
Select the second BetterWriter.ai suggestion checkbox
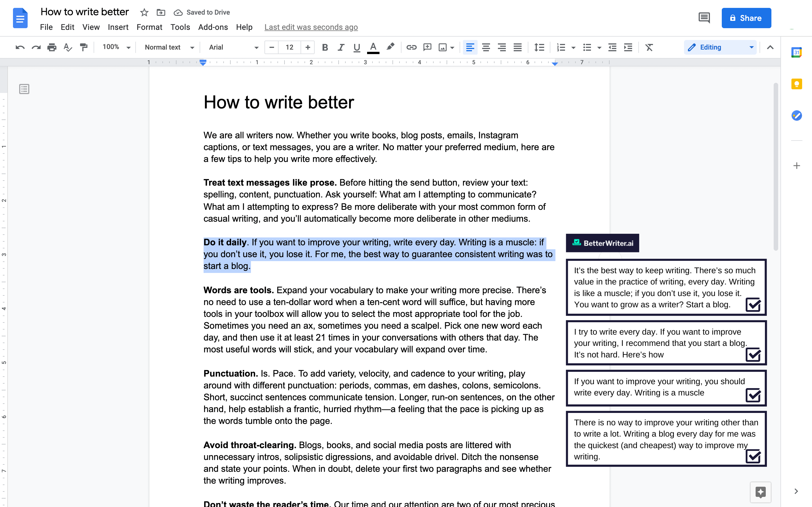(754, 354)
